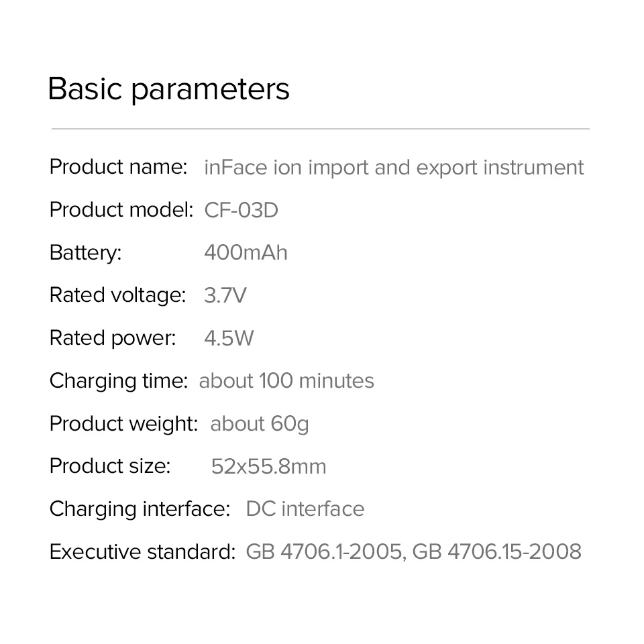Click the DC interface value
644x644 pixels.
click(x=305, y=509)
